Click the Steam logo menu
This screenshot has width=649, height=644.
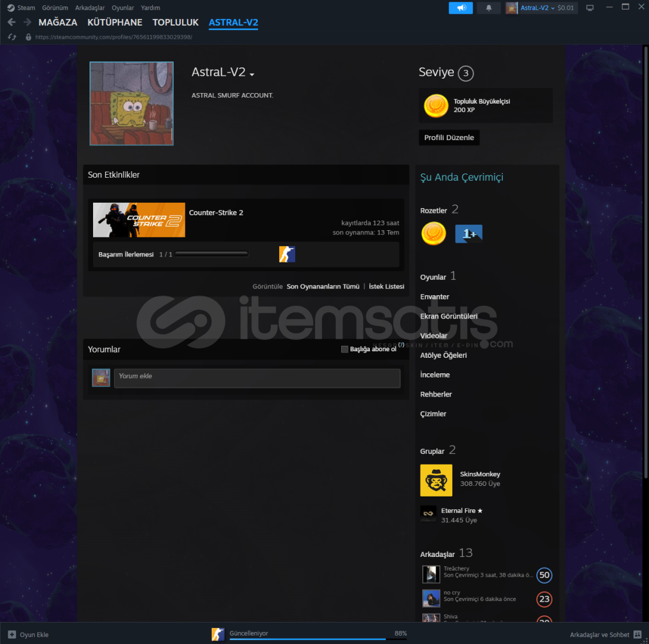[x=11, y=8]
